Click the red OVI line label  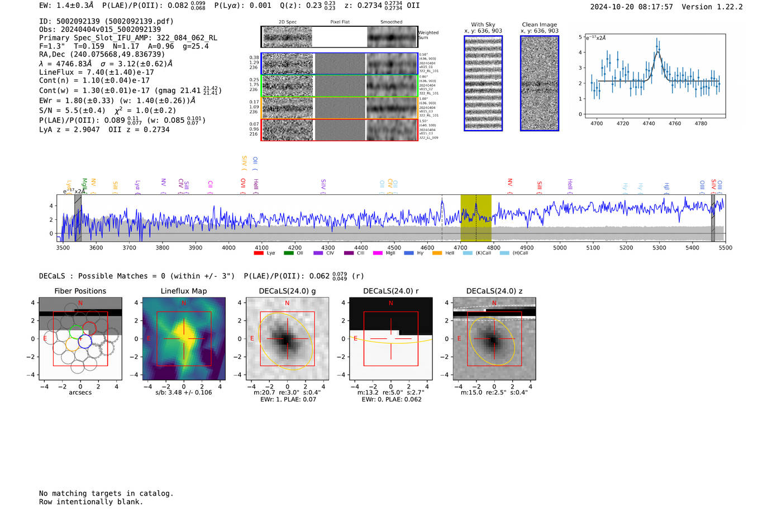click(243, 186)
